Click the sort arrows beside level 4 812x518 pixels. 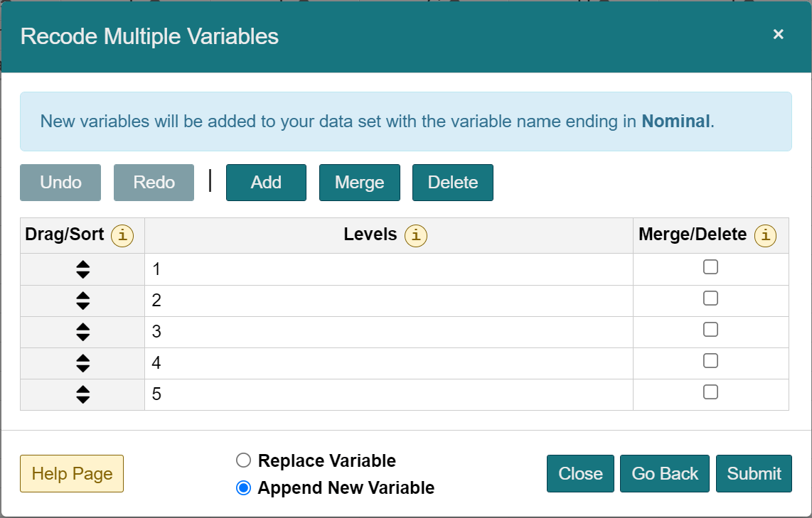82,362
